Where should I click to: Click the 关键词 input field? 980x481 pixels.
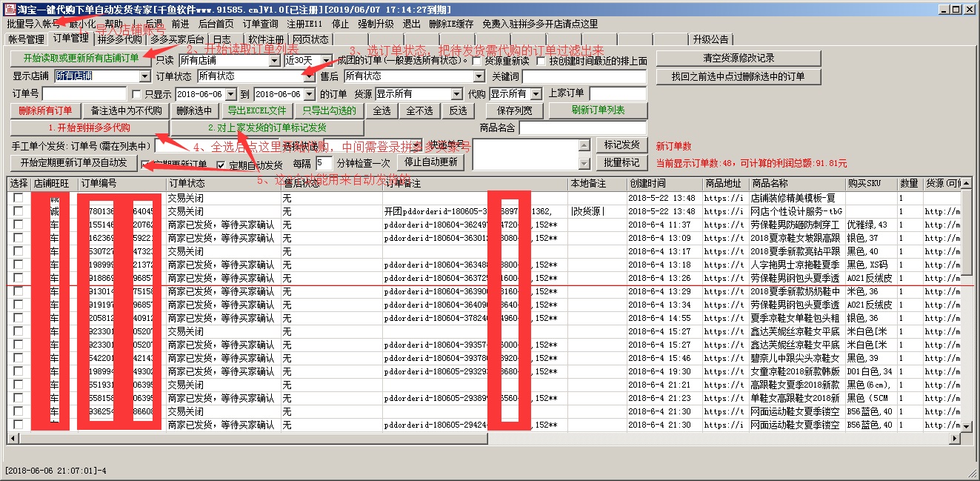tap(584, 76)
